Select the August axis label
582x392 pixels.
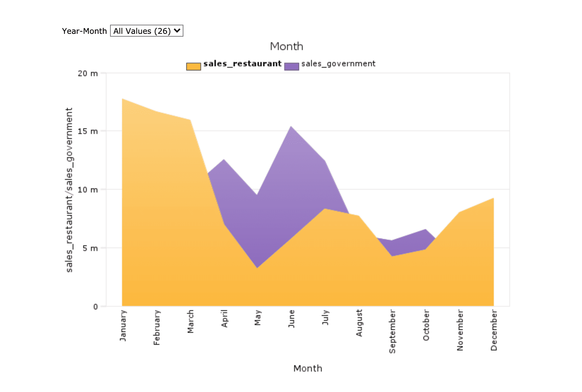[359, 323]
